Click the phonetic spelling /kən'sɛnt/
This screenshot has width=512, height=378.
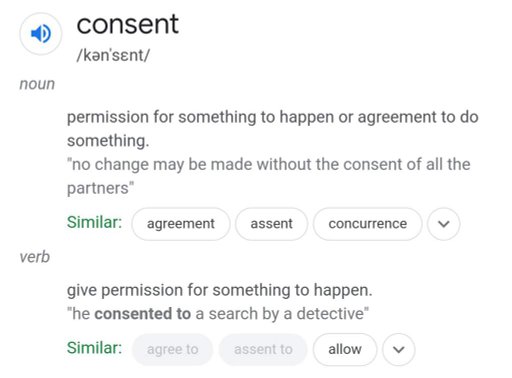point(113,55)
